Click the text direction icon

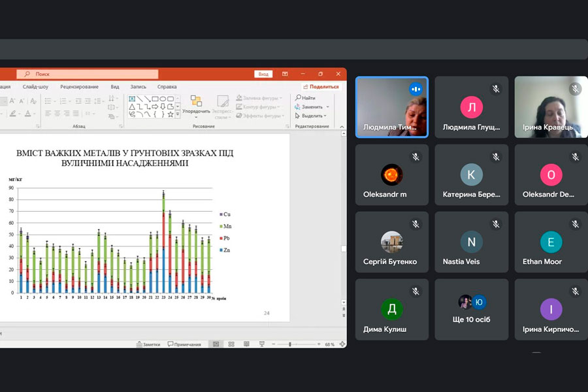pos(112,99)
